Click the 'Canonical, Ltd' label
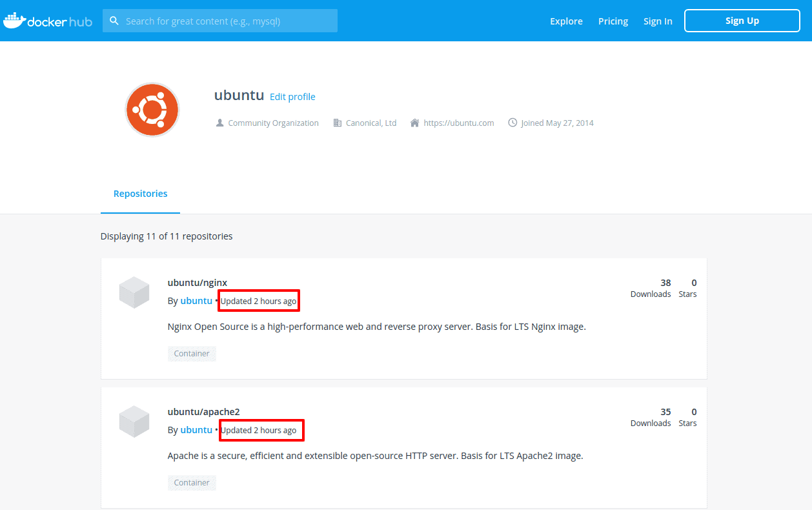Screen dimensions: 812x510 click(371, 123)
